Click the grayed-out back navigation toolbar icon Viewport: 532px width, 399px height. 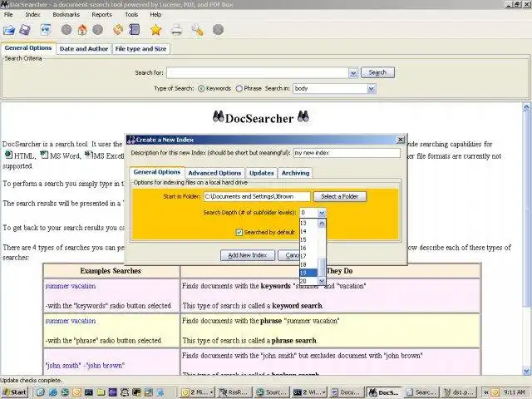(66, 30)
